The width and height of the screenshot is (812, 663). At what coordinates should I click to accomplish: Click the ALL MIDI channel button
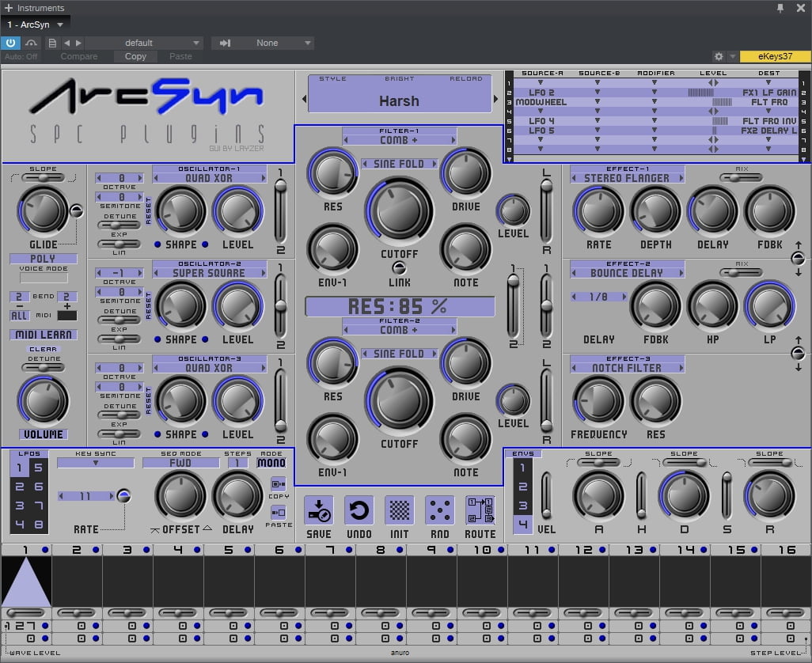[x=19, y=315]
